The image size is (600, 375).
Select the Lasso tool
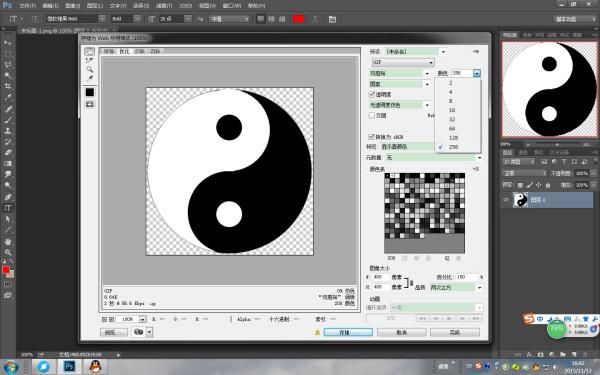[8, 65]
